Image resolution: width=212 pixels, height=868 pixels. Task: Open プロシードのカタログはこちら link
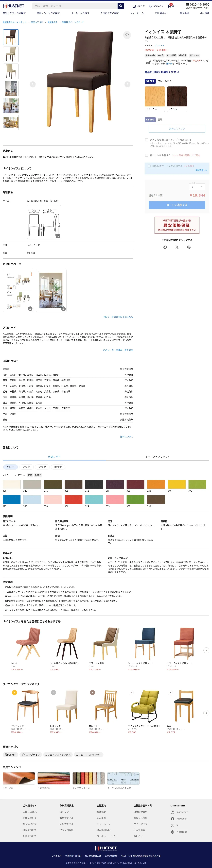pos(118,317)
